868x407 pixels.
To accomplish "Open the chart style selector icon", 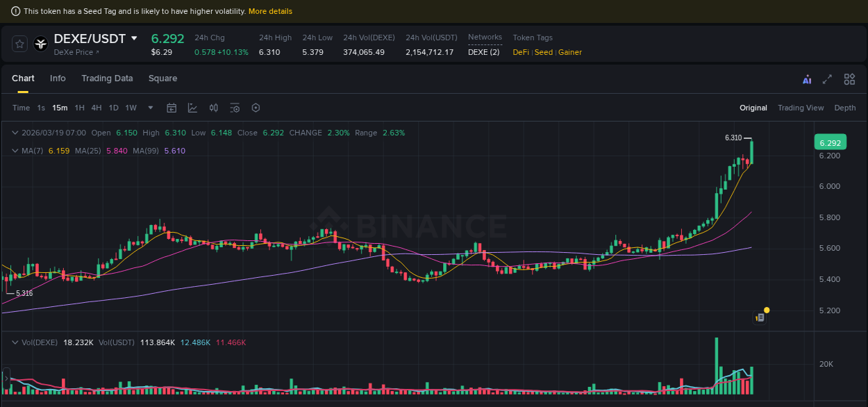I will tap(192, 108).
